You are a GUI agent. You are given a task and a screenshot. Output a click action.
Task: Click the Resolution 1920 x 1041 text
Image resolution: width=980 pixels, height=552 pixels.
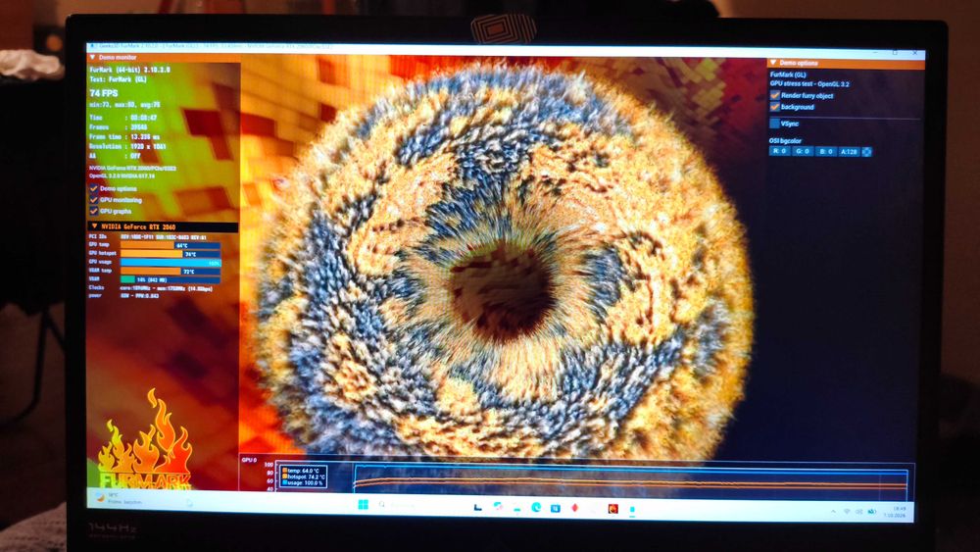(126, 146)
